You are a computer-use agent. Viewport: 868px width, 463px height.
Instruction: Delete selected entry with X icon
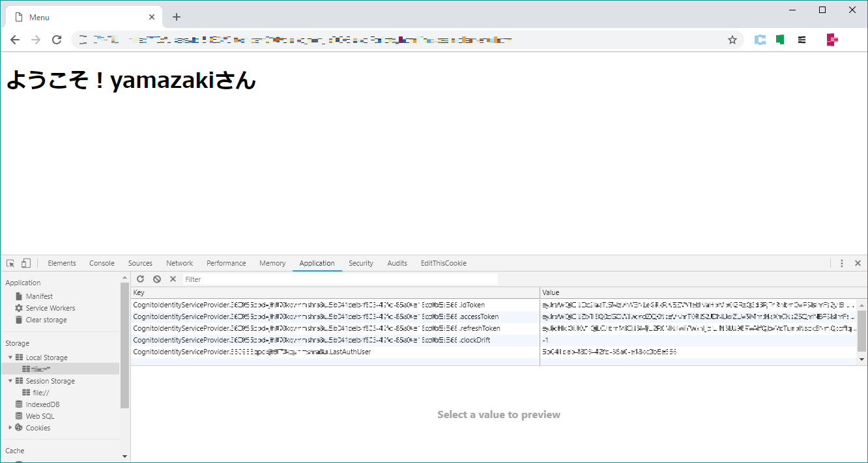[173, 279]
